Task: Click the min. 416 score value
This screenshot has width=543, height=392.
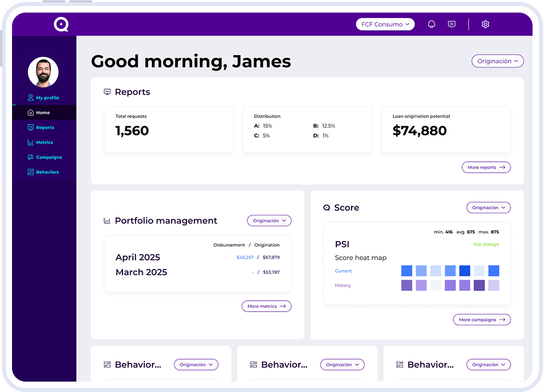Action: point(443,232)
